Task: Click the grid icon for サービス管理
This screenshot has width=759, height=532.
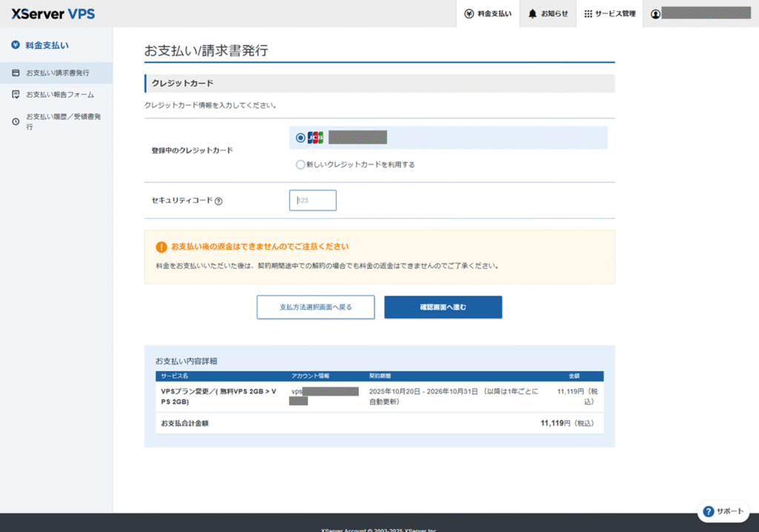Action: click(x=589, y=13)
